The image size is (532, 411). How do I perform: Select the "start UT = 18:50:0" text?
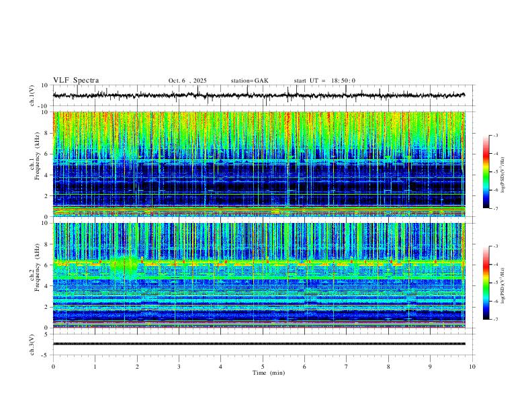[324, 81]
